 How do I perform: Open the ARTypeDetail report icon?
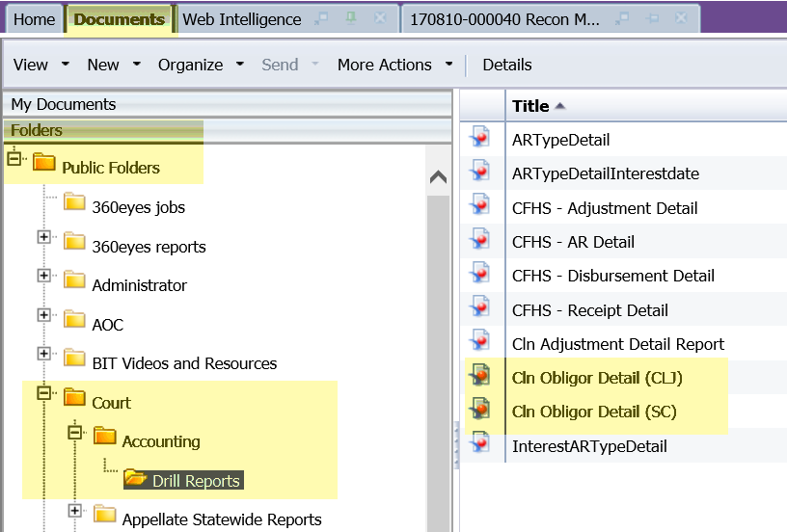(x=480, y=138)
